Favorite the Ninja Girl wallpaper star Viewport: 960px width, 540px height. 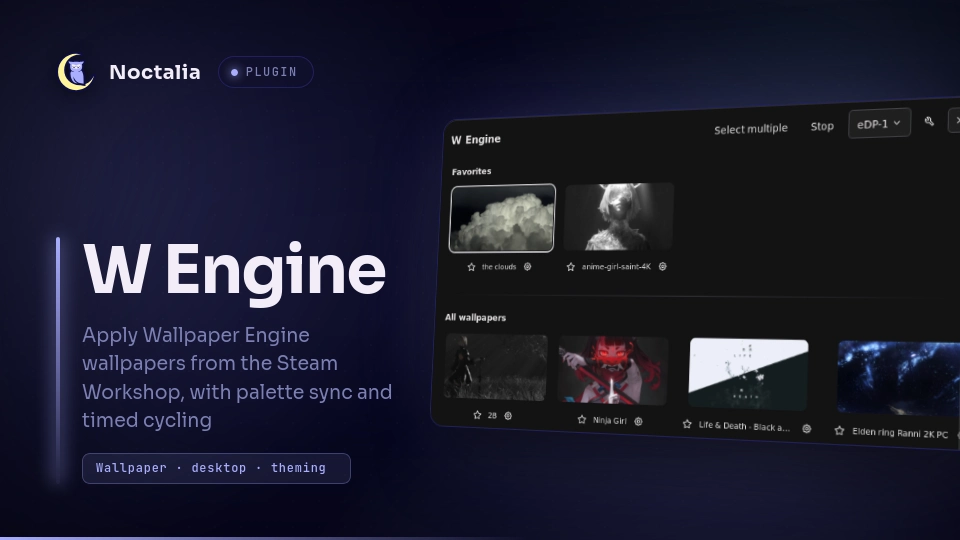(582, 419)
